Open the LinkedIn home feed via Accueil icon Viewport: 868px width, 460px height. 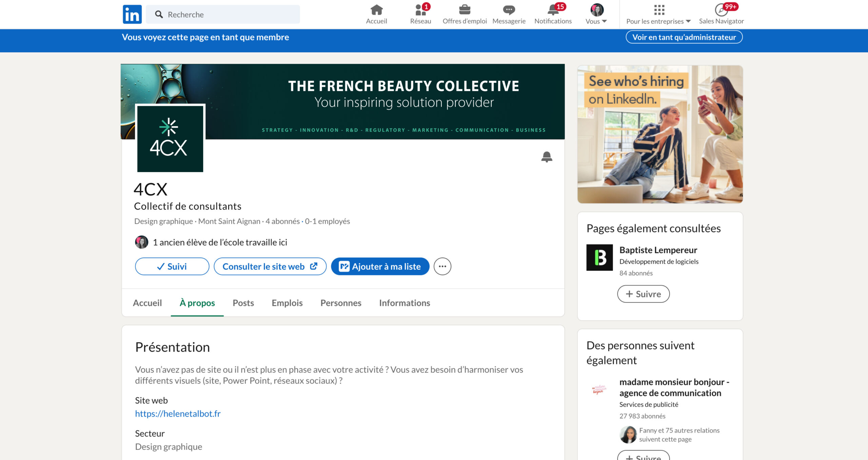click(x=376, y=14)
